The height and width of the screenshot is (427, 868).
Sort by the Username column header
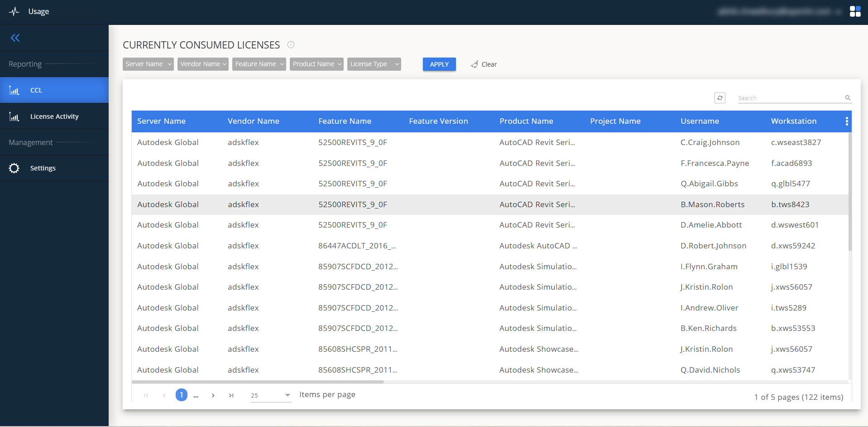point(700,121)
